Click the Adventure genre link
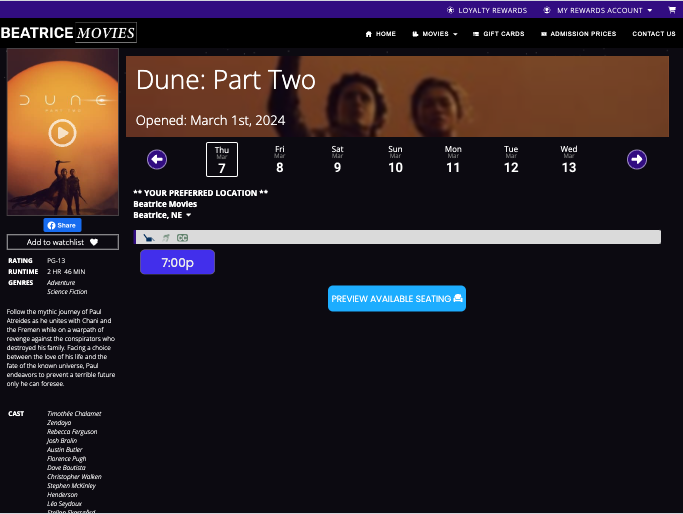The height and width of the screenshot is (514, 683). point(61,283)
